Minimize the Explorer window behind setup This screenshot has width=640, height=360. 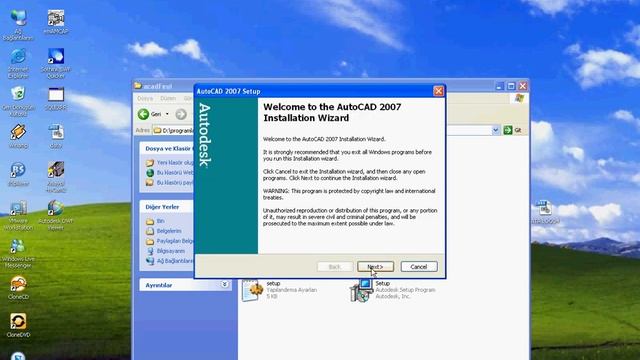500,86
